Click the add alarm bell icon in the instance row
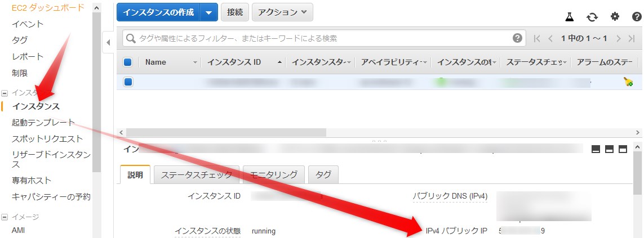The image size is (644, 238). pos(628,82)
